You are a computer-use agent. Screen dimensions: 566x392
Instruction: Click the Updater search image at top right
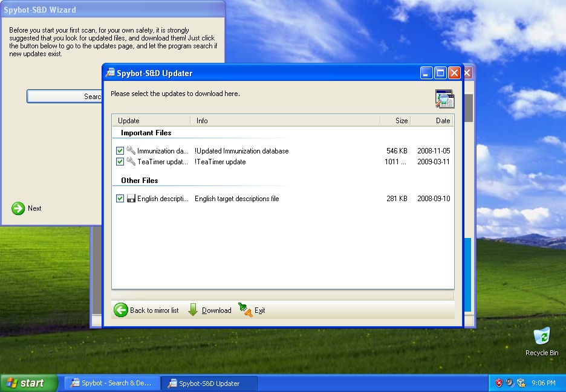(x=444, y=99)
